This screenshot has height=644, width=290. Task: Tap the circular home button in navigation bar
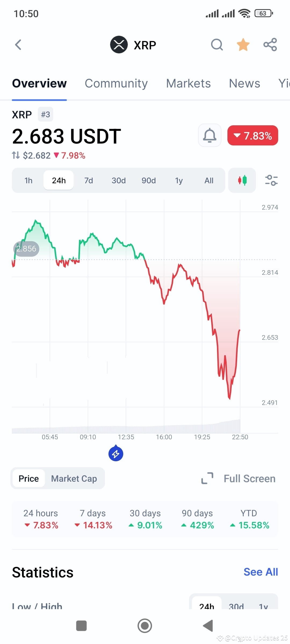(x=145, y=626)
